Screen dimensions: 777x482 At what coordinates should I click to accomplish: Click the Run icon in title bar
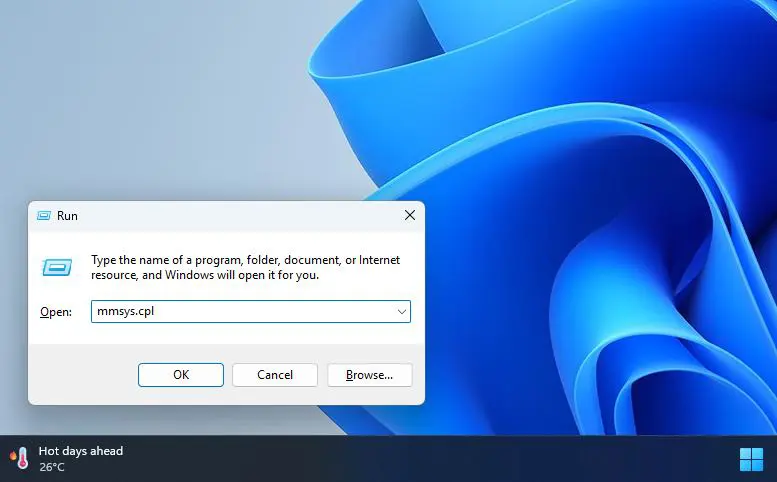coord(44,215)
